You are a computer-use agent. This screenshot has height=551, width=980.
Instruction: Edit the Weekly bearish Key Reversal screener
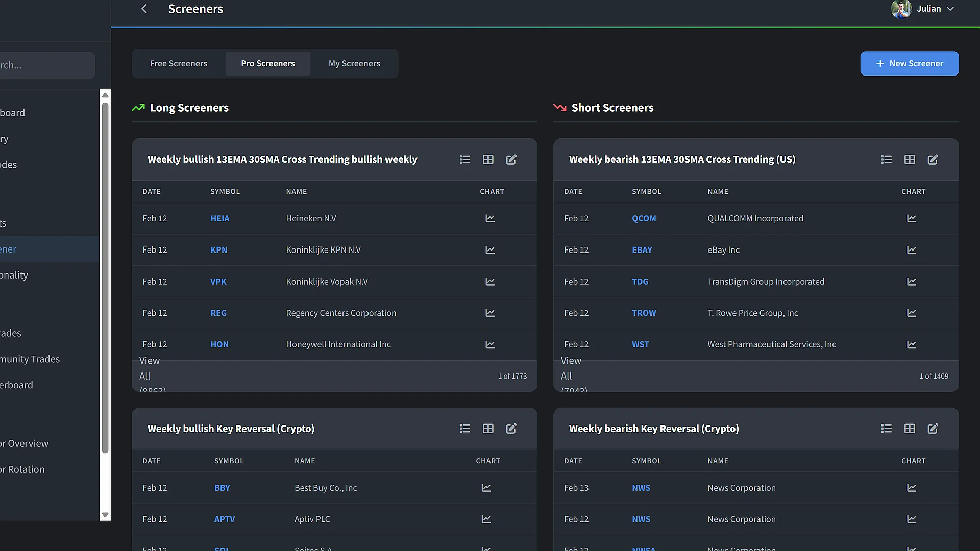[x=933, y=429]
